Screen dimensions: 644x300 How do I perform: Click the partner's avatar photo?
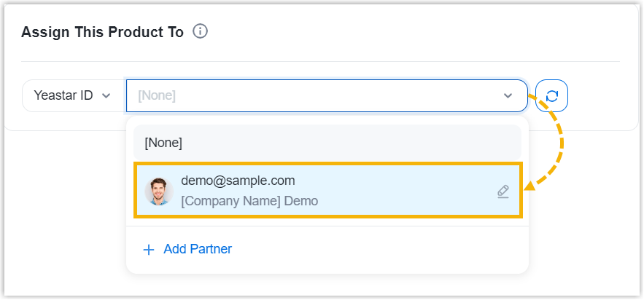pyautogui.click(x=158, y=191)
